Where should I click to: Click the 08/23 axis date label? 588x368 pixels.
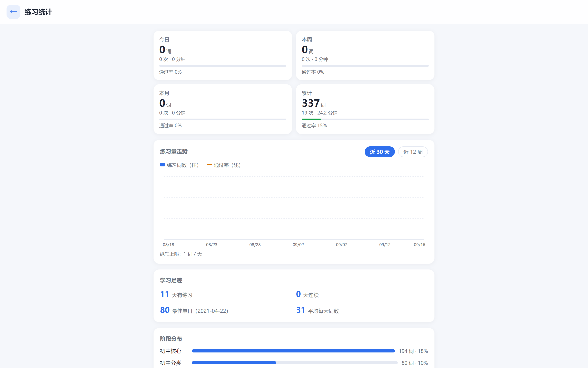coord(212,245)
